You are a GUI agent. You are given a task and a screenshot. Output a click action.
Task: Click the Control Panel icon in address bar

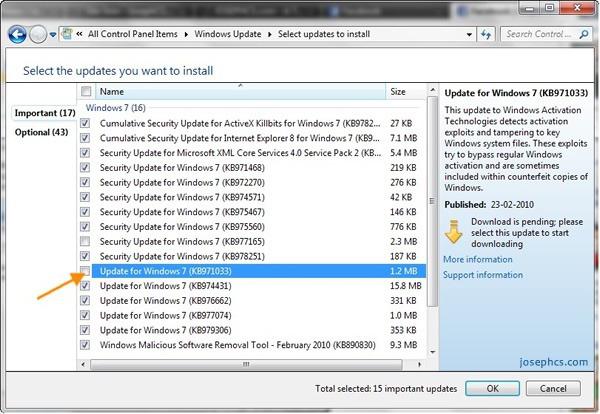(67, 34)
